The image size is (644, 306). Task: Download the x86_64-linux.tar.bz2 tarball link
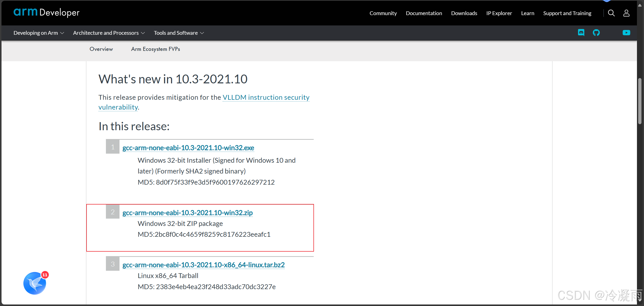coord(204,265)
